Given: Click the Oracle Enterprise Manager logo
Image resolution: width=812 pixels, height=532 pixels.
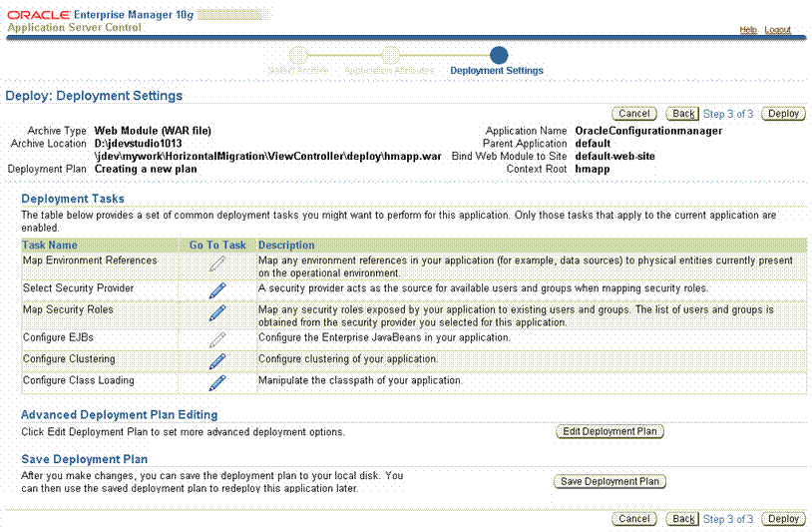Looking at the screenshot, I should coord(100,15).
